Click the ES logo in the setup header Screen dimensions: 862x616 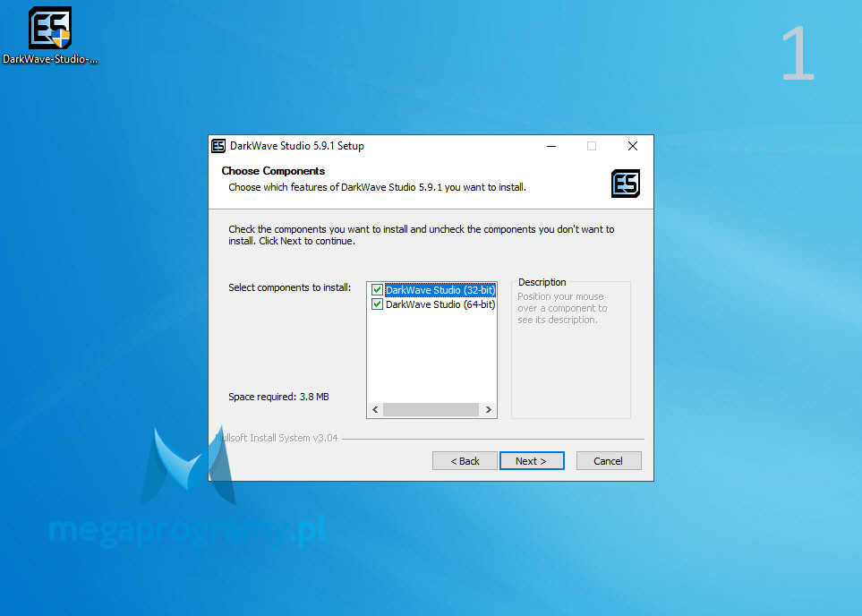pyautogui.click(x=626, y=184)
